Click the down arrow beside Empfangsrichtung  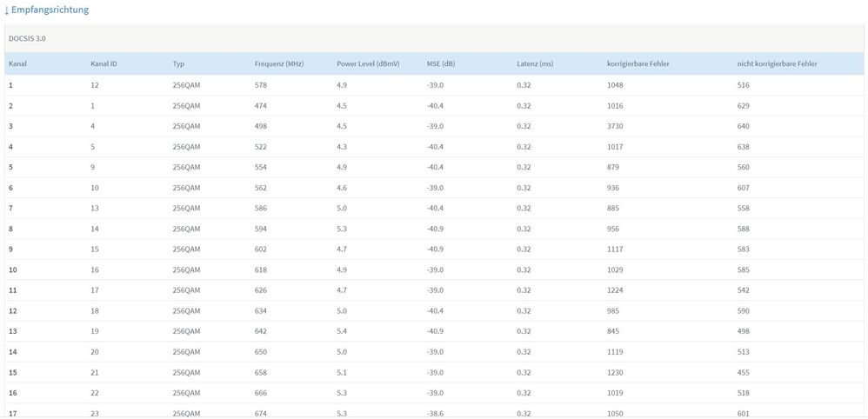point(7,10)
